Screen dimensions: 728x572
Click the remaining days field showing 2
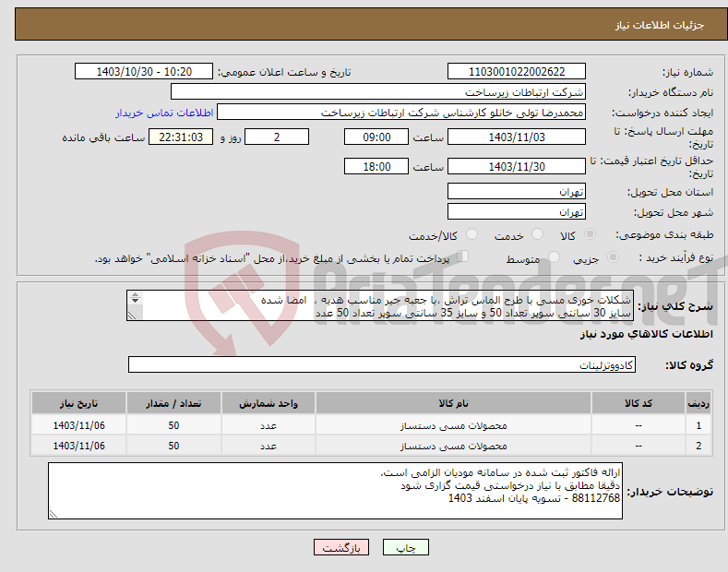click(x=277, y=137)
